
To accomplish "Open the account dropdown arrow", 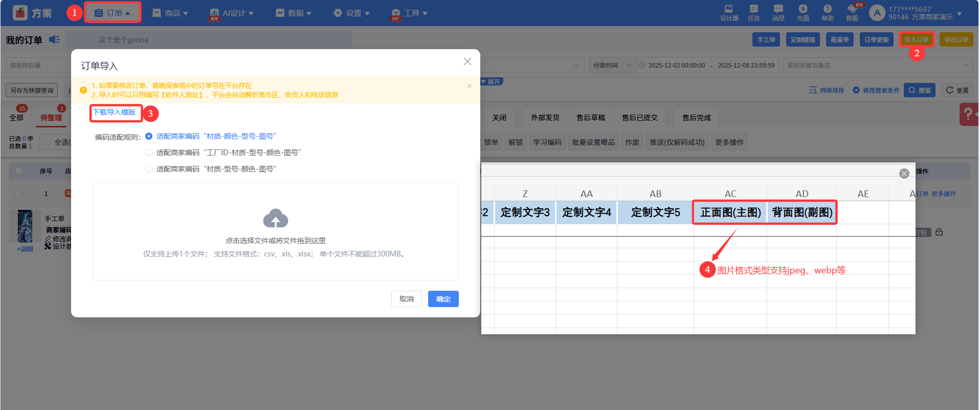I will coord(959,13).
